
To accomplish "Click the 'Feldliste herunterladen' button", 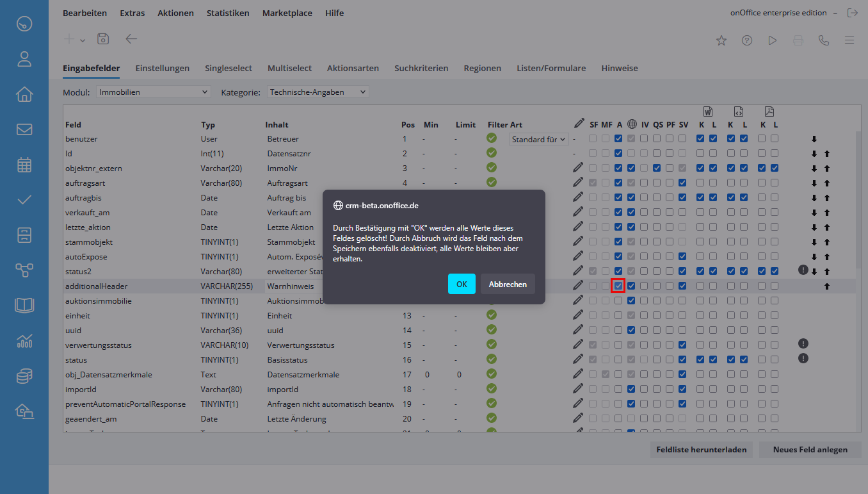I will pos(702,450).
